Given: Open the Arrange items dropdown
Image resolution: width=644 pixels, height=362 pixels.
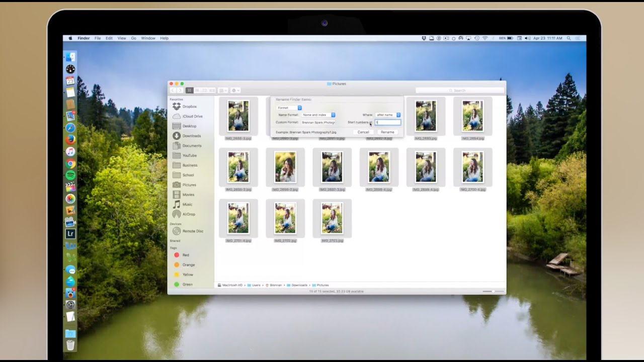Looking at the screenshot, I should coord(223,90).
